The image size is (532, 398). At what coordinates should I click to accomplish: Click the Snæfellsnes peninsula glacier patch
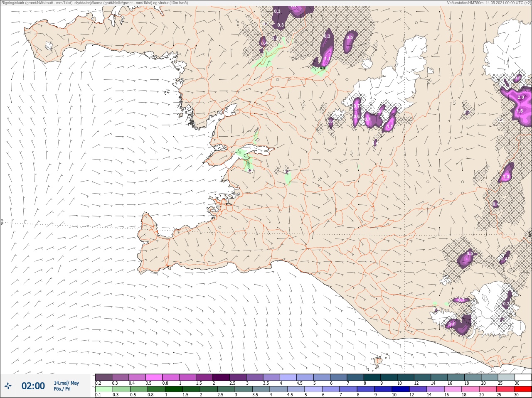(x=49, y=46)
